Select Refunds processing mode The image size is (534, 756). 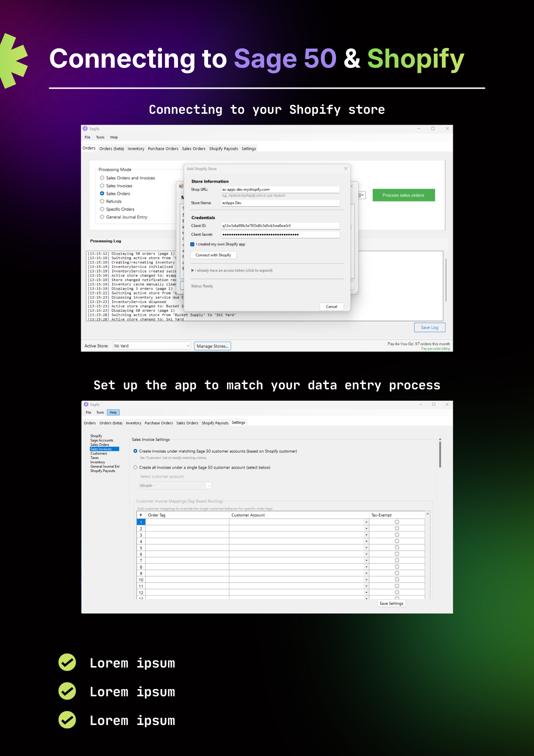(102, 201)
